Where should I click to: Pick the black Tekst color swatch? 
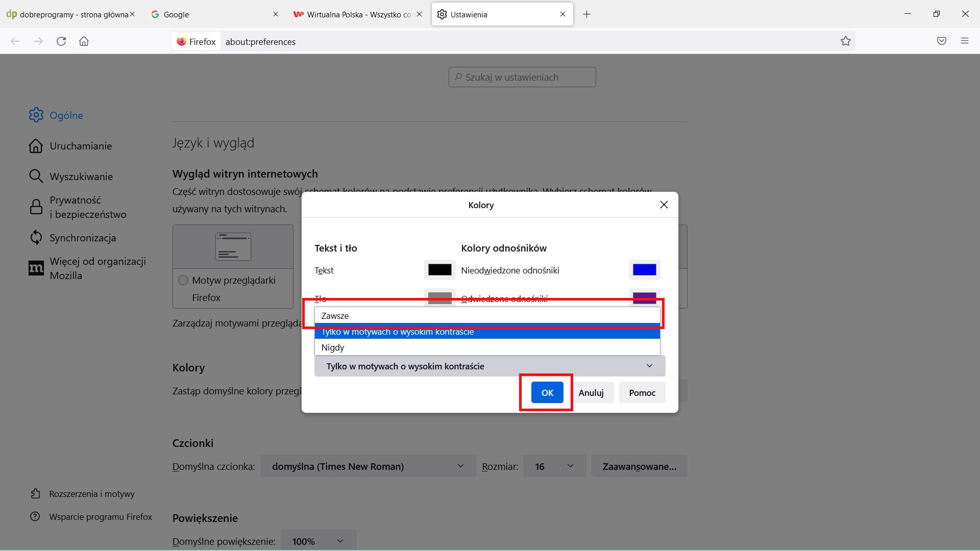coord(439,270)
